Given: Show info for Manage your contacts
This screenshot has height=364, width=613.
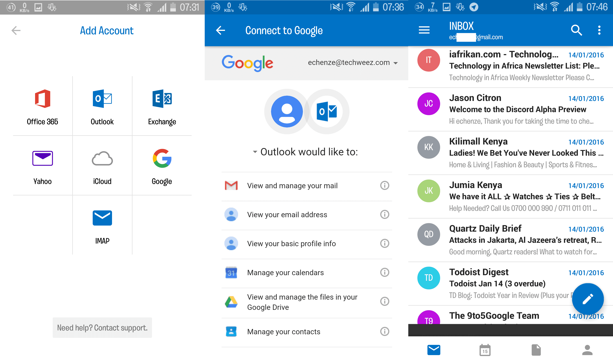Looking at the screenshot, I should pos(384,331).
